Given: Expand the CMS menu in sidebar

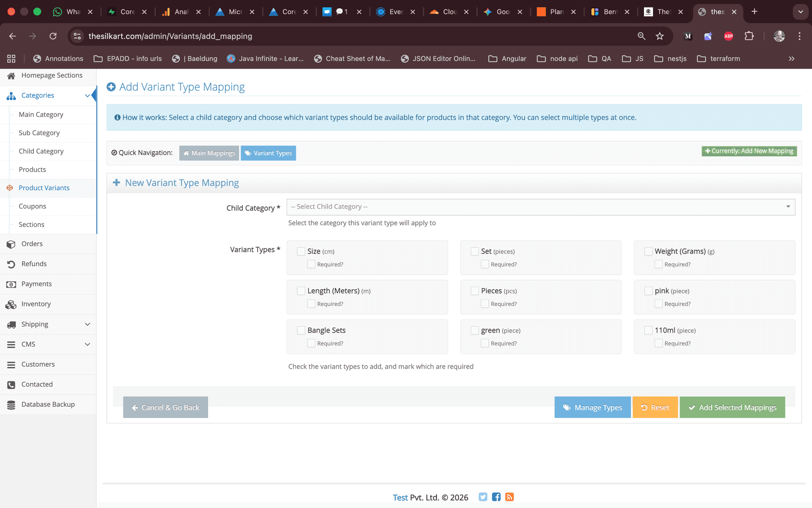Looking at the screenshot, I should click(88, 344).
